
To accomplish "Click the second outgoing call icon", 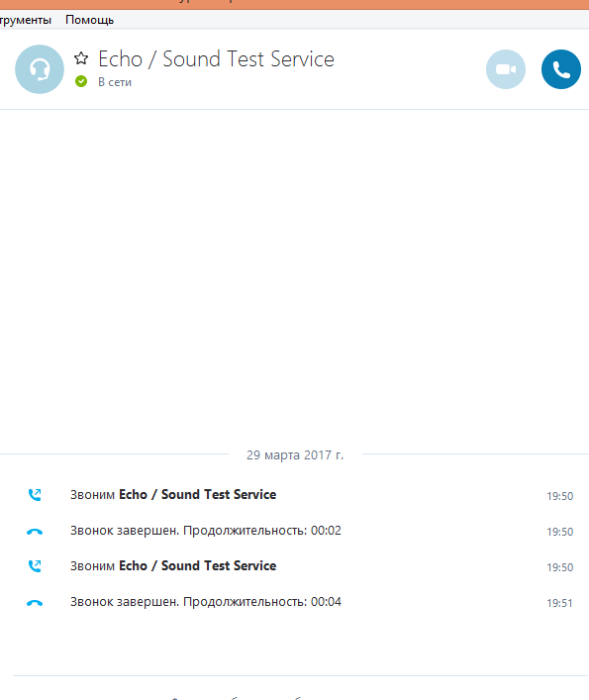I will (35, 566).
